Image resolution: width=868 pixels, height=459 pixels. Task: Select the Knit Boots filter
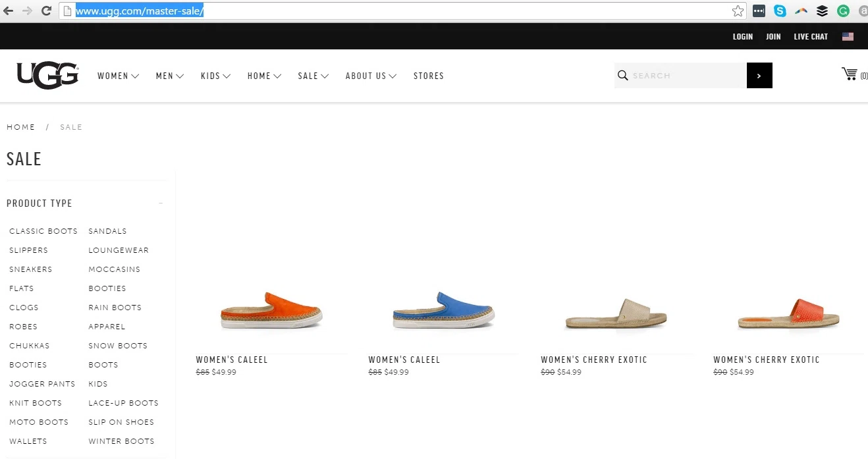click(x=36, y=403)
